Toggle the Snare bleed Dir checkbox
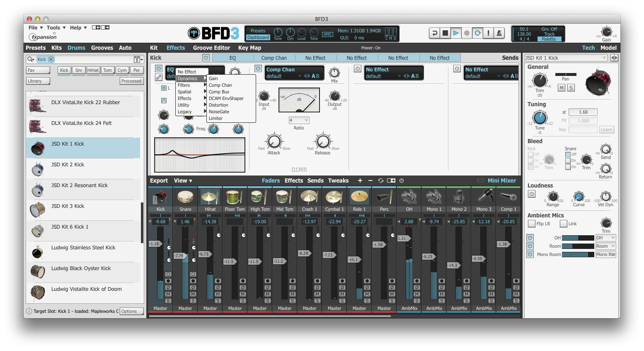 coord(568,161)
